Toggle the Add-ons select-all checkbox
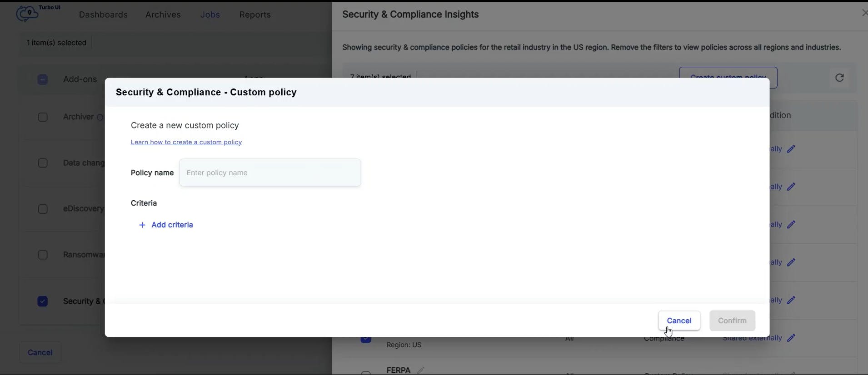The width and height of the screenshot is (868, 375). tap(43, 79)
